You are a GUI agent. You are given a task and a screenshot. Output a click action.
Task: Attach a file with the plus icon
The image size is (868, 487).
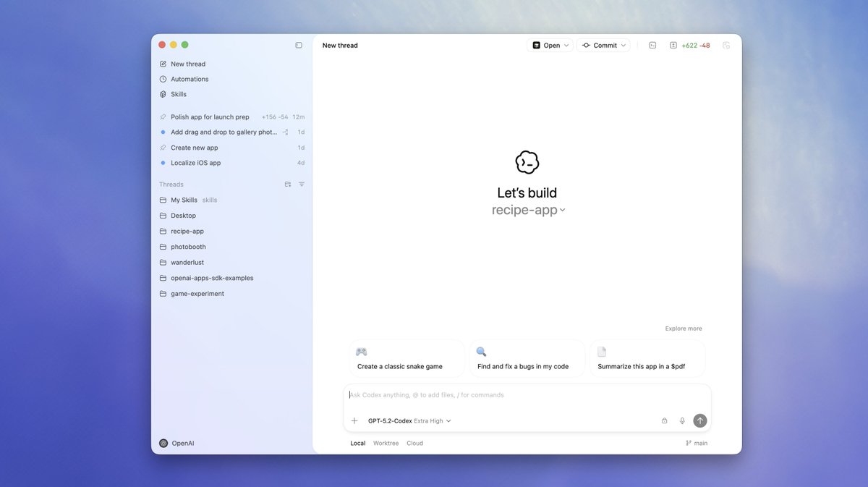[354, 420]
